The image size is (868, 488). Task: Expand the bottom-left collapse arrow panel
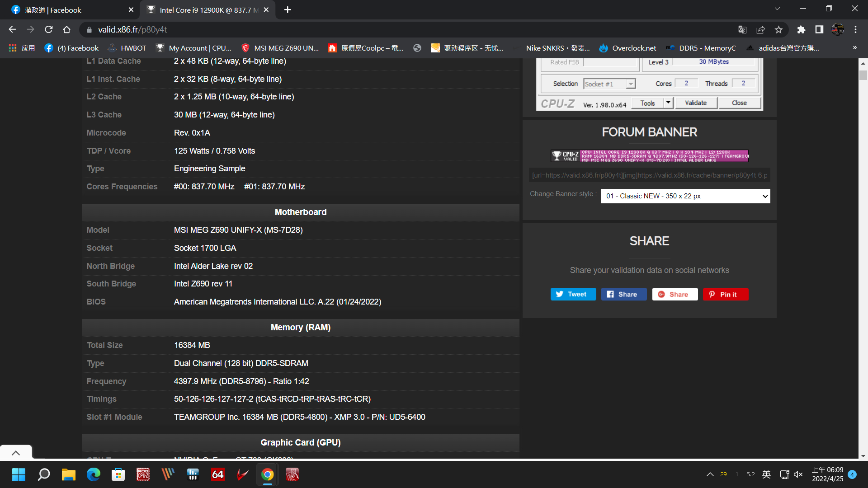[x=16, y=453]
